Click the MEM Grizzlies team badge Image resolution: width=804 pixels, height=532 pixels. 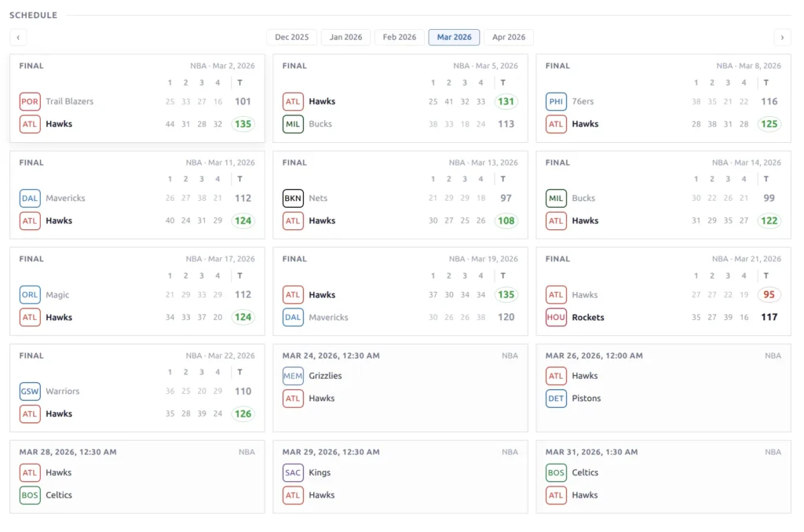coord(293,376)
